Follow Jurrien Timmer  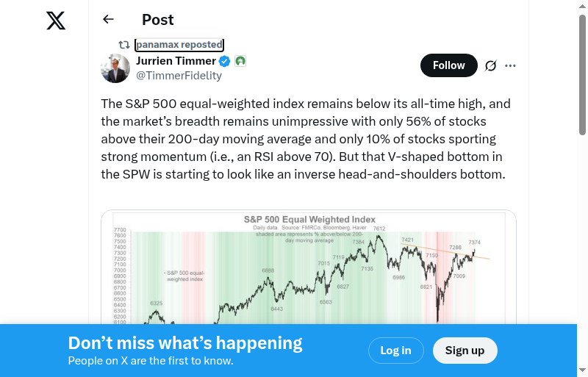pyautogui.click(x=448, y=65)
